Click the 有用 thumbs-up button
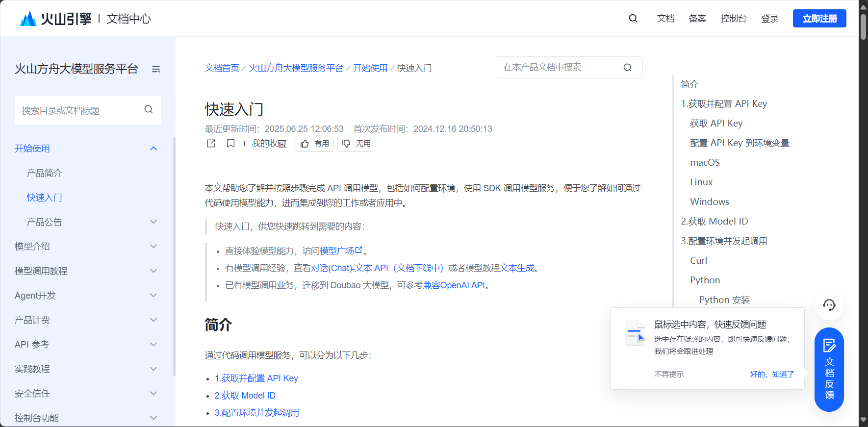This screenshot has width=868, height=427. tap(314, 144)
